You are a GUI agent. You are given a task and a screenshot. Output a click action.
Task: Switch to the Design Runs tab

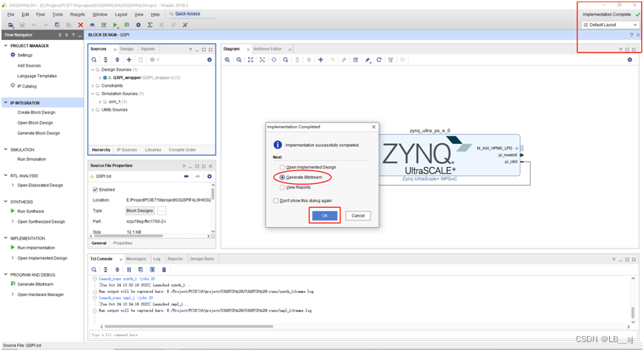point(202,259)
